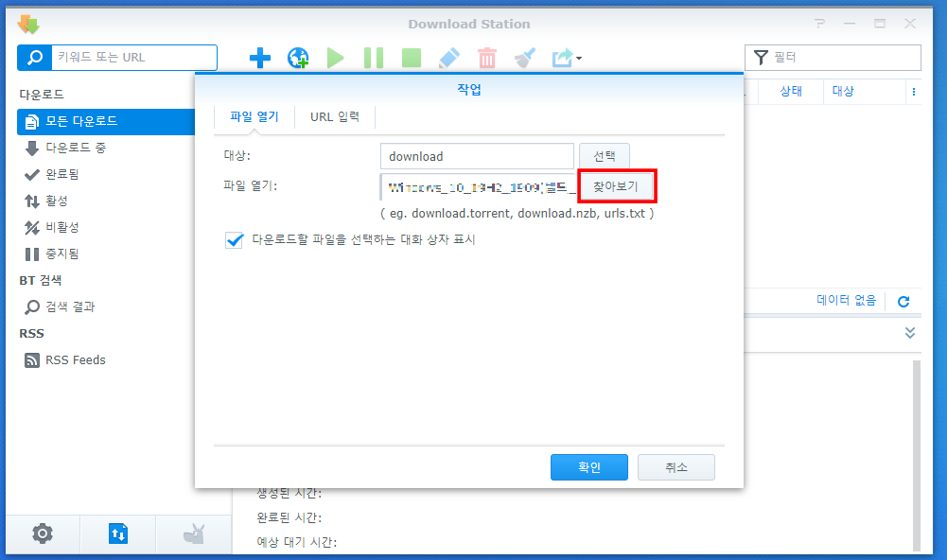Focus the keyword or URL search field
The height and width of the screenshot is (560, 947).
[134, 58]
